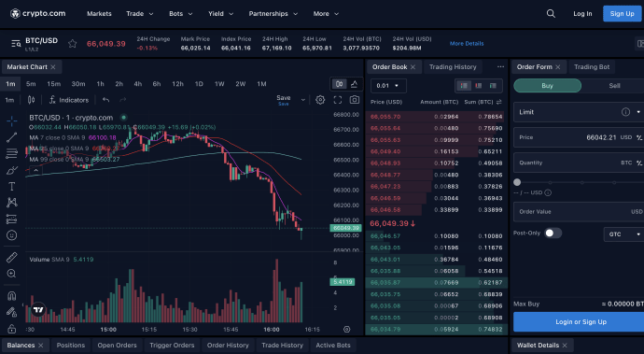The image size is (644, 354).
Task: Choose the Fibonacci retracement tool
Action: point(12,154)
